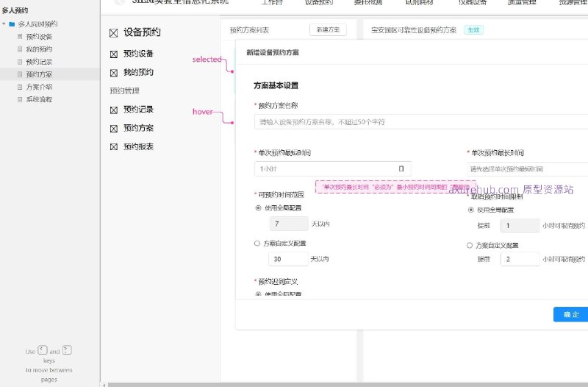Screen dimensions: 588x387
Task: Click the 生效 status tag
Action: (x=473, y=30)
